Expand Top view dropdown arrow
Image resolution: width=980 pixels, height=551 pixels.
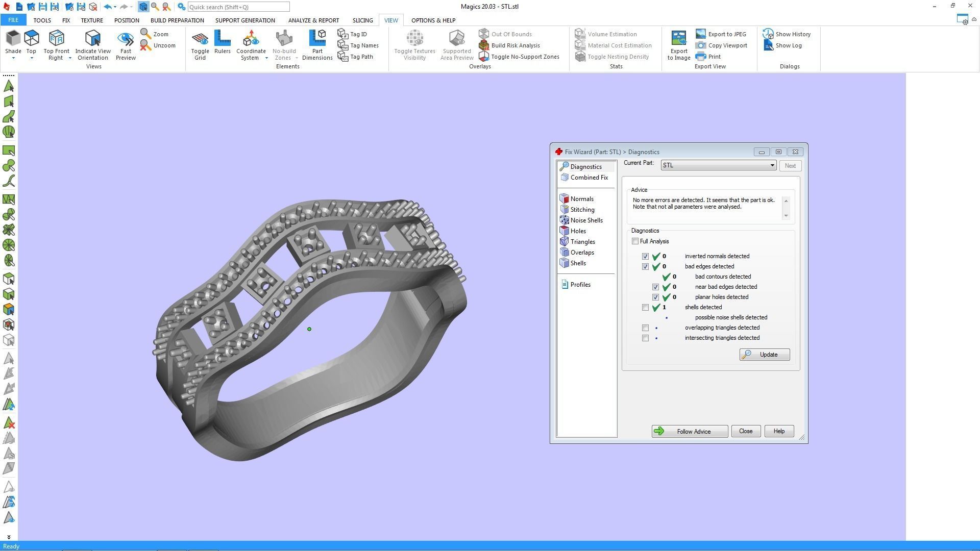(32, 58)
